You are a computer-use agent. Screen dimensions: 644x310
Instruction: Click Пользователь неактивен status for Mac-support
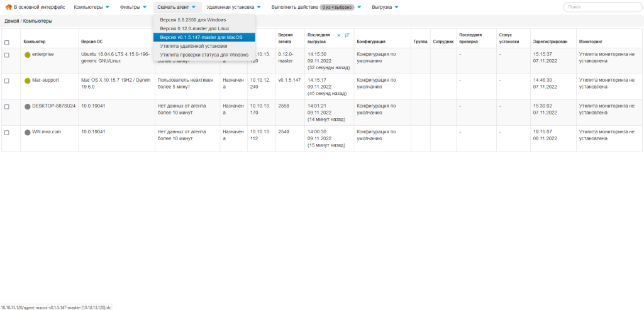coord(186,84)
